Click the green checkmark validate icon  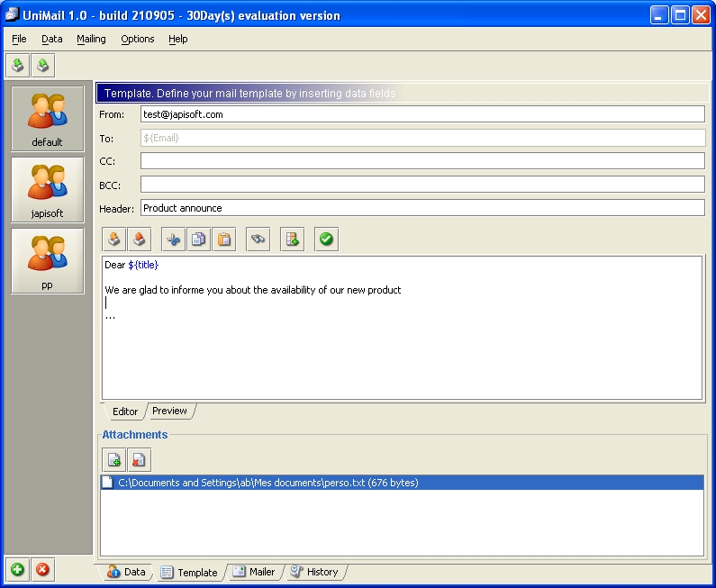click(327, 240)
